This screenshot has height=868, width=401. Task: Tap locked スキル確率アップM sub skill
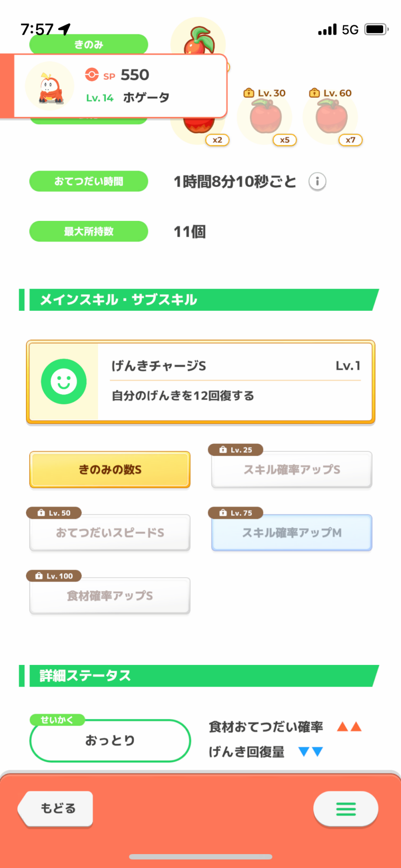pos(292,533)
